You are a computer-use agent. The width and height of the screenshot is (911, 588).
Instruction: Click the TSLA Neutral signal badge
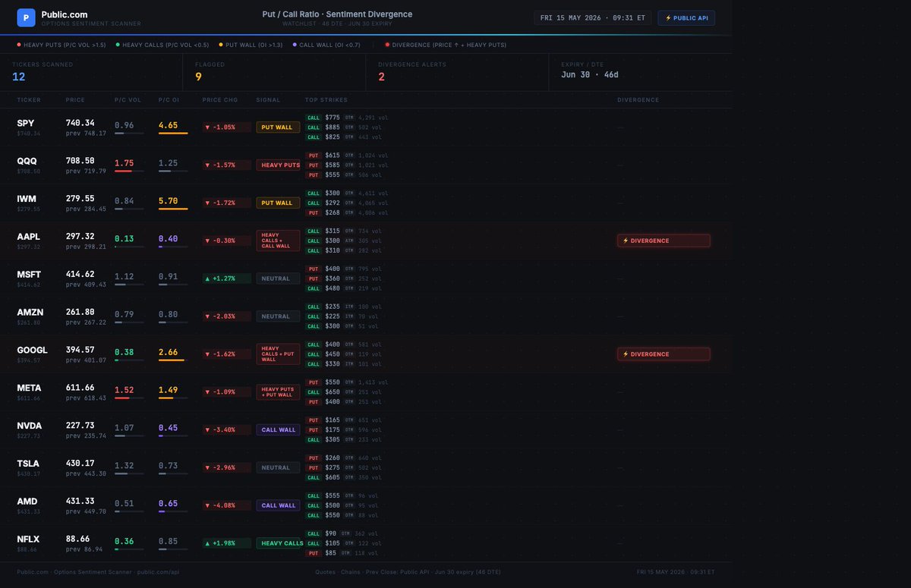(x=278, y=467)
